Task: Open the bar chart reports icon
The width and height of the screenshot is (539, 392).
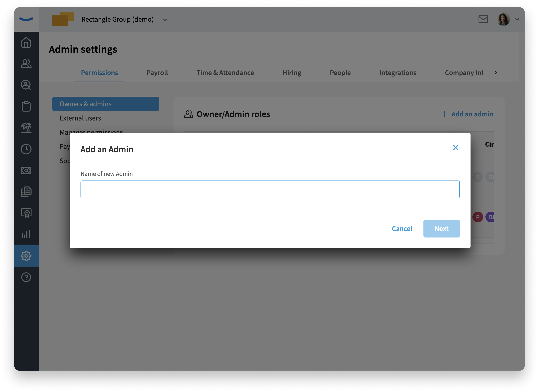Action: tap(26, 234)
